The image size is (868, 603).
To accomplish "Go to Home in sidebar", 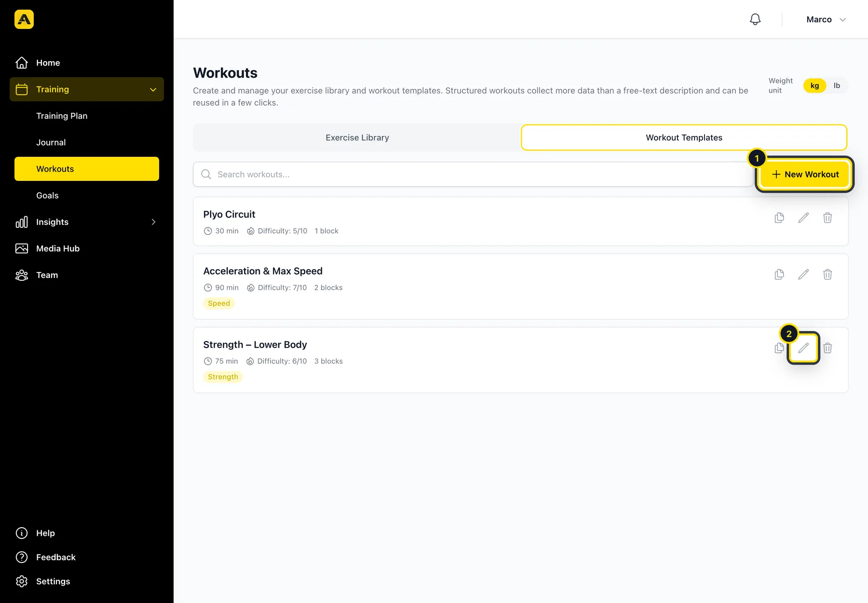I will [x=87, y=63].
